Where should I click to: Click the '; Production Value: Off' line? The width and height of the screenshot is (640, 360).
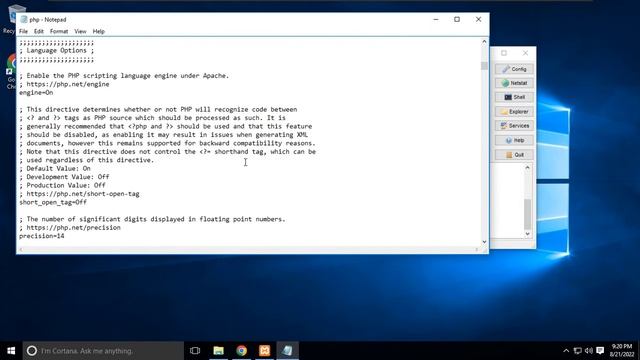[62, 185]
